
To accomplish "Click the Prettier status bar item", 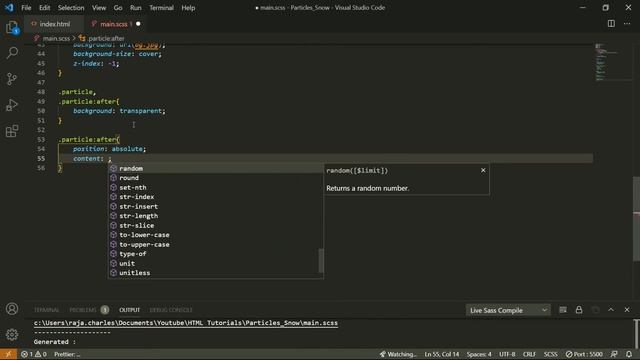I will click(x=67, y=354).
